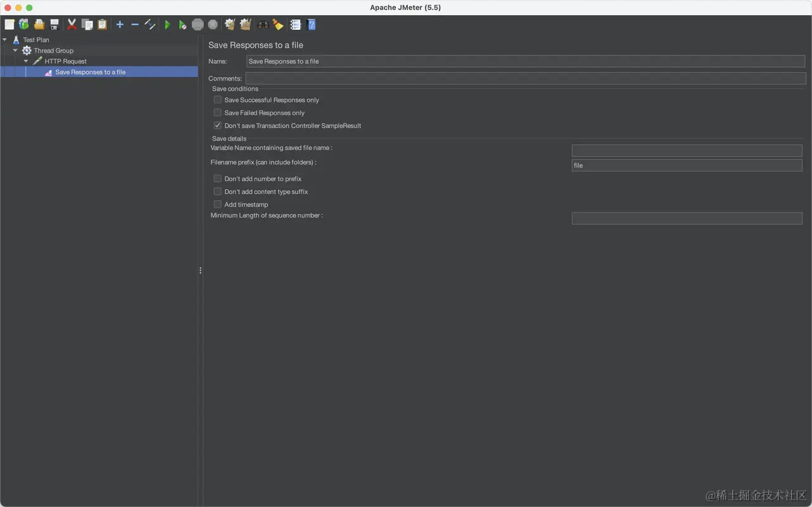Start the test with green play icon

pyautogui.click(x=167, y=25)
